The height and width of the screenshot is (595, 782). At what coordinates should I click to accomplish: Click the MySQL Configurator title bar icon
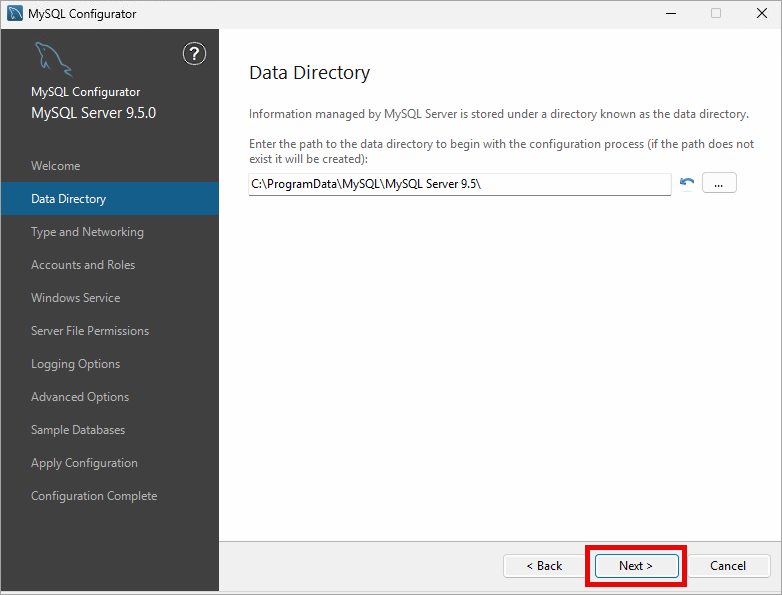coord(15,14)
